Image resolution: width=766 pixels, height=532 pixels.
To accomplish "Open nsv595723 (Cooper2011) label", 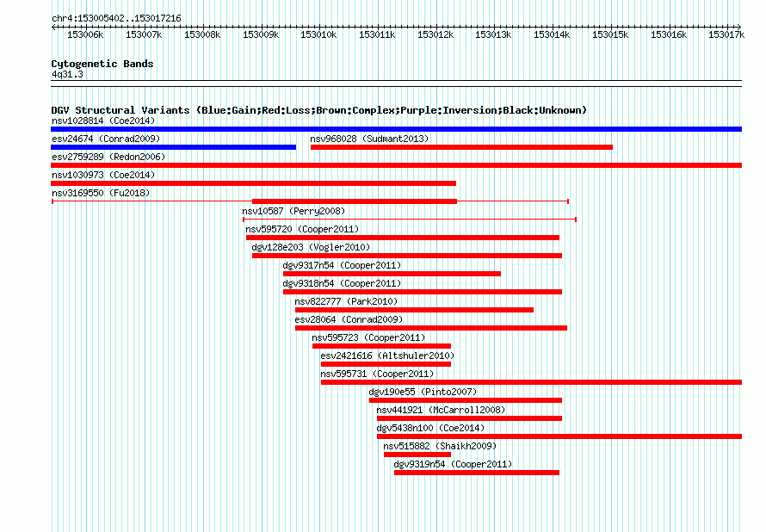I will click(368, 337).
